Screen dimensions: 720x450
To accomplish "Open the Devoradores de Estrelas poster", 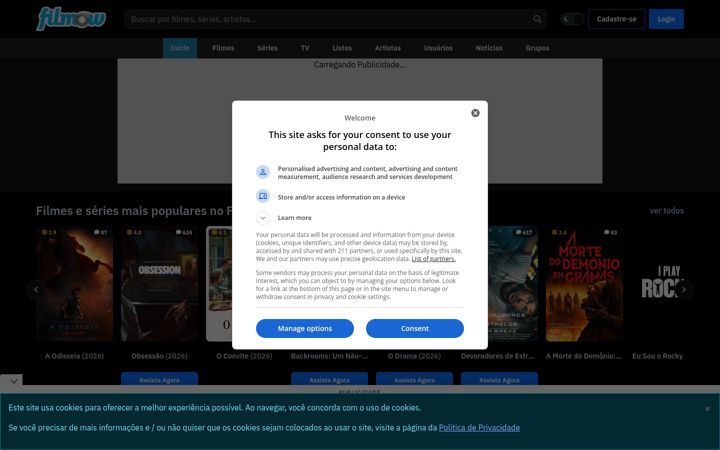I will (x=512, y=284).
